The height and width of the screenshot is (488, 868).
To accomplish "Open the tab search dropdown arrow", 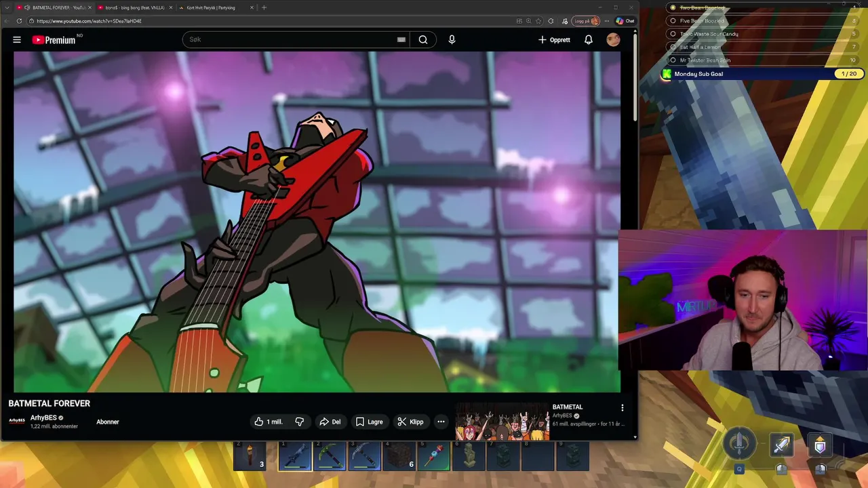I will click(x=6, y=7).
